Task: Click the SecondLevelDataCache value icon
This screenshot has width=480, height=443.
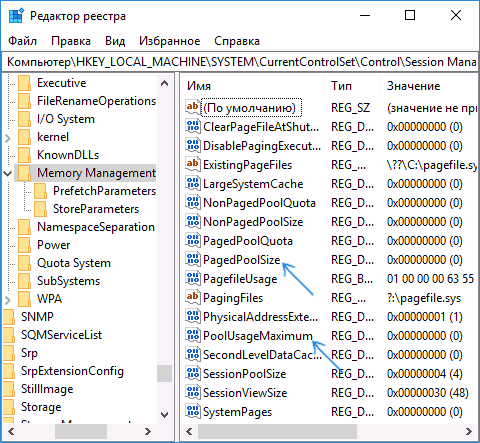Action: pyautogui.click(x=193, y=355)
